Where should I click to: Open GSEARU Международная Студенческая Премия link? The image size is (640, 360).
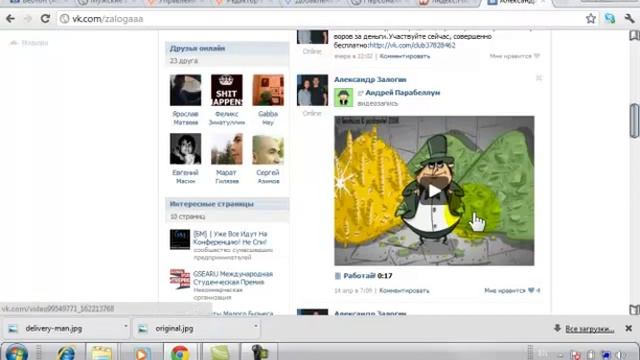(233, 278)
